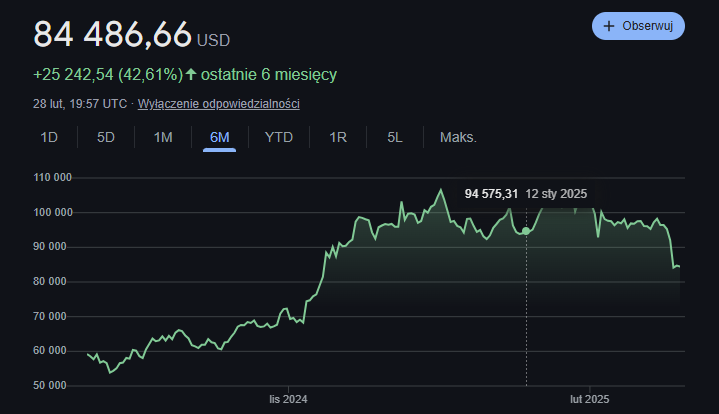Click the green data point on chart
This screenshot has height=414, width=719.
(526, 231)
